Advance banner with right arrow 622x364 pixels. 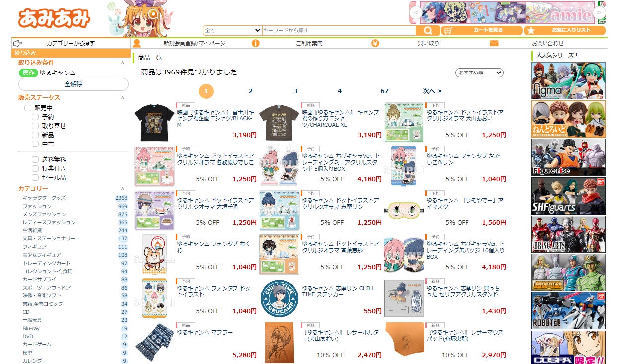pyautogui.click(x=600, y=12)
